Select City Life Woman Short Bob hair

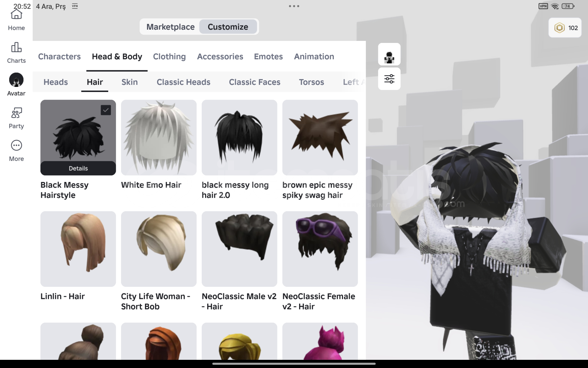pyautogui.click(x=159, y=249)
